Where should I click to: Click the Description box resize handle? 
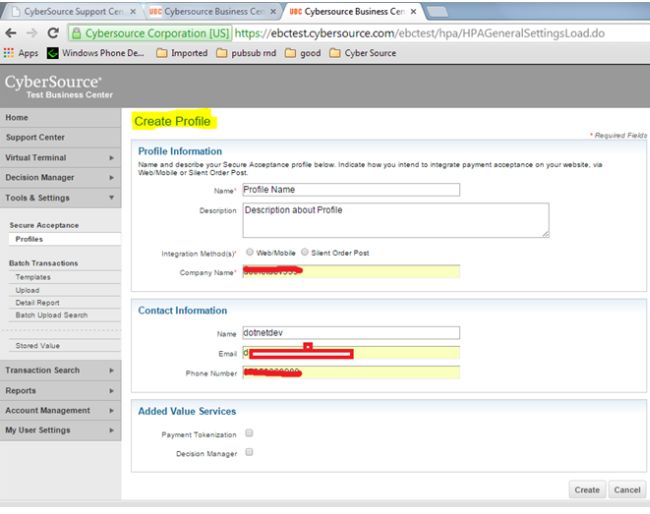(546, 234)
